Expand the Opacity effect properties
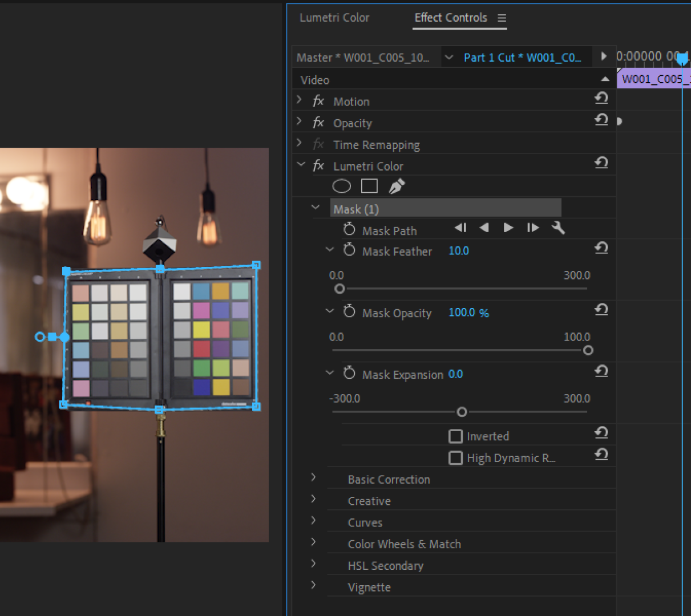Viewport: 691px width, 616px height. (300, 121)
